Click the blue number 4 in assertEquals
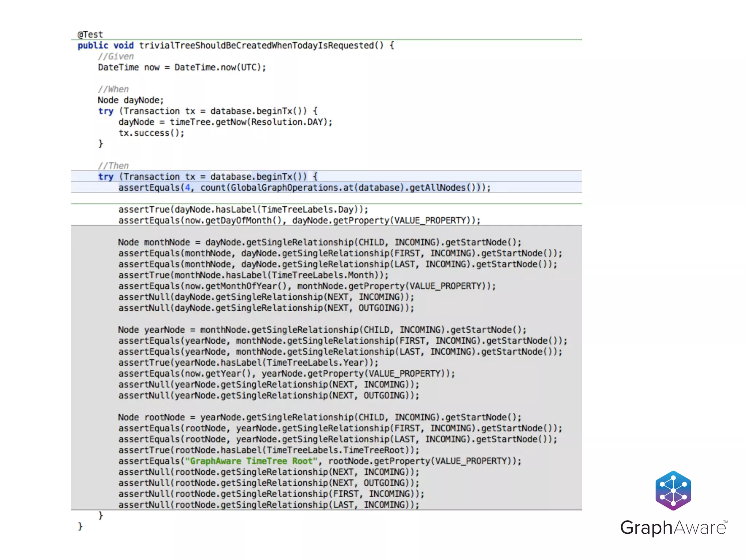 tap(187, 188)
